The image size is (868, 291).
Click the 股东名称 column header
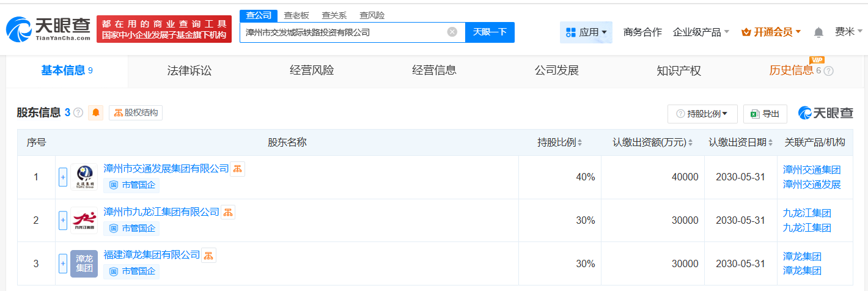(287, 142)
